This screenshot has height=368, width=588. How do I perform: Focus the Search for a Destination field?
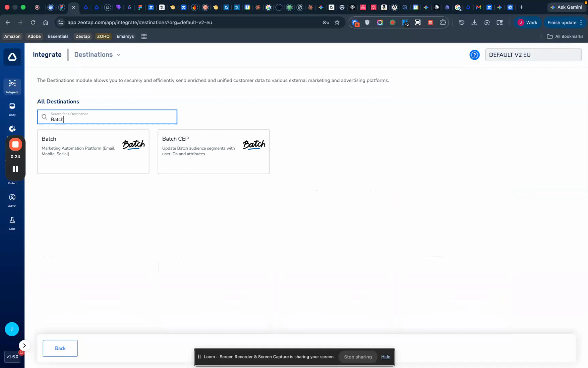[107, 117]
